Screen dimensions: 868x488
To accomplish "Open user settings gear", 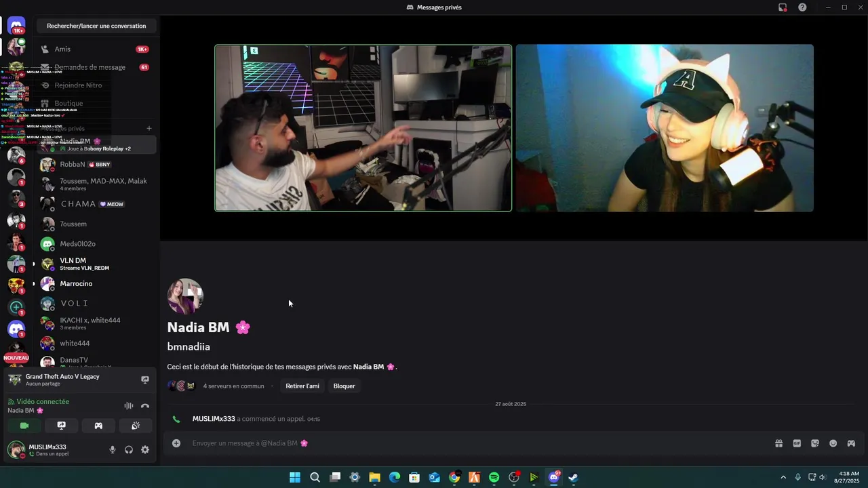I will coord(145,449).
